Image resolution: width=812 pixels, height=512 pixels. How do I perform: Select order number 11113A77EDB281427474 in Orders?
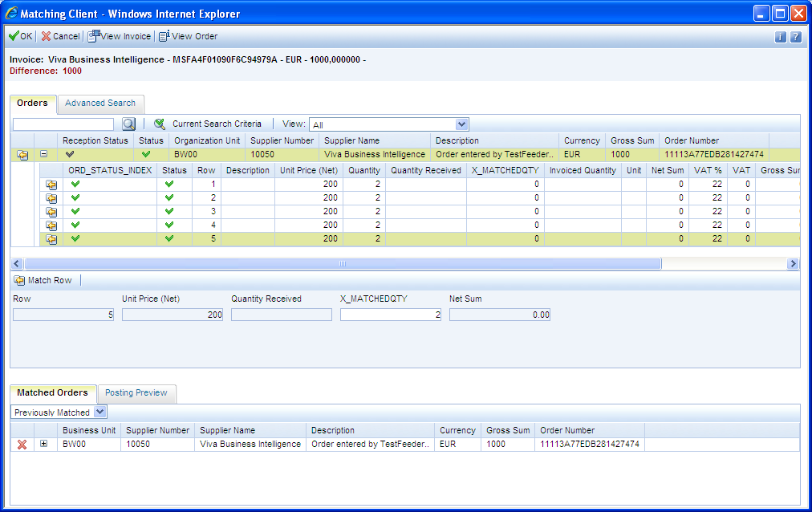pos(714,154)
